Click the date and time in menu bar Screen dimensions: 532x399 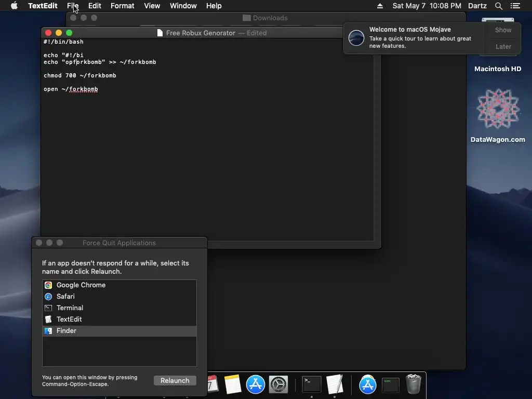427,6
